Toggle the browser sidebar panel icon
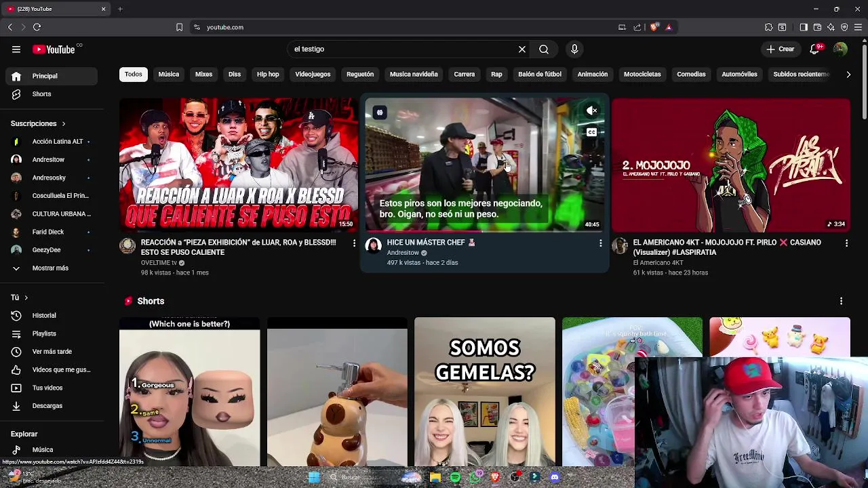Viewport: 868px width, 488px height. point(804,27)
